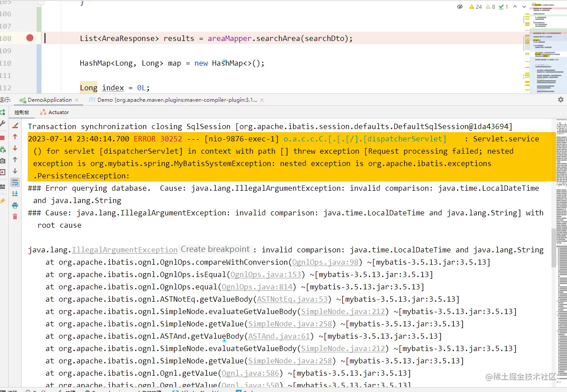Image resolution: width=567 pixels, height=392 pixels.
Task: Jump up the stack trace with red up arrow
Action: tap(15, 137)
